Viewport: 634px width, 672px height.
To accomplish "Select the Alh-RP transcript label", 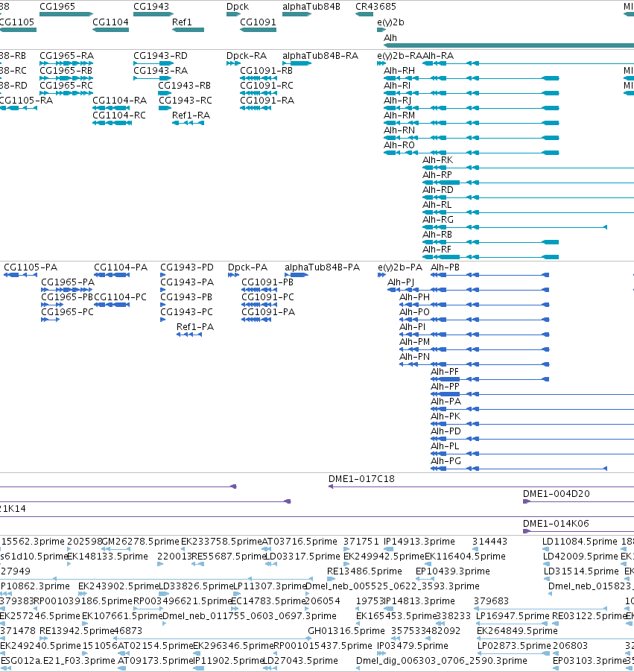I will [x=437, y=175].
